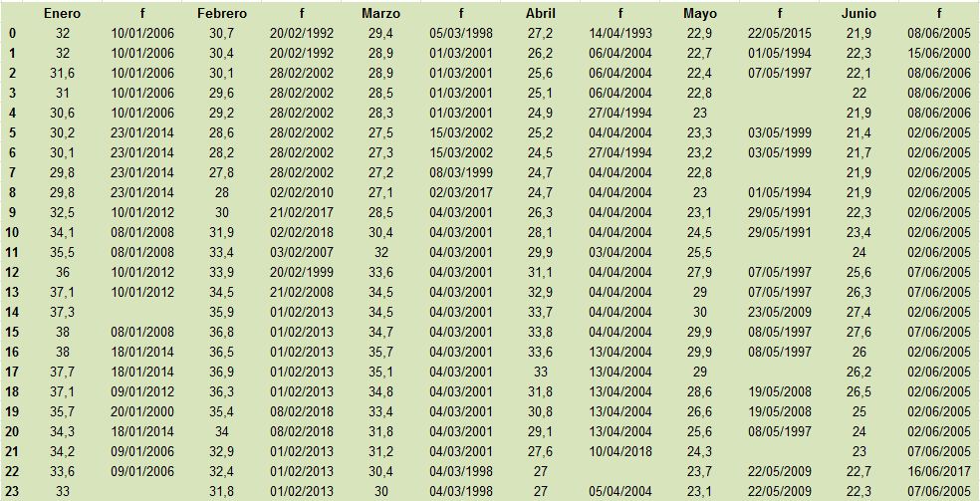Select Abril value 33 in row 17
The image size is (980, 501).
(x=541, y=373)
